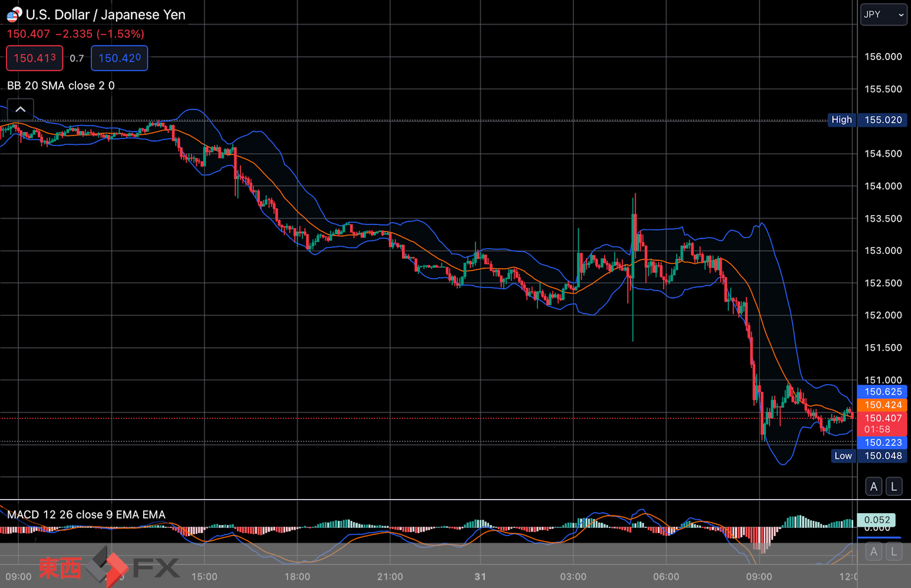Click the Low 150.048 price label
Viewport: 911px width, 588px height.
[869, 455]
